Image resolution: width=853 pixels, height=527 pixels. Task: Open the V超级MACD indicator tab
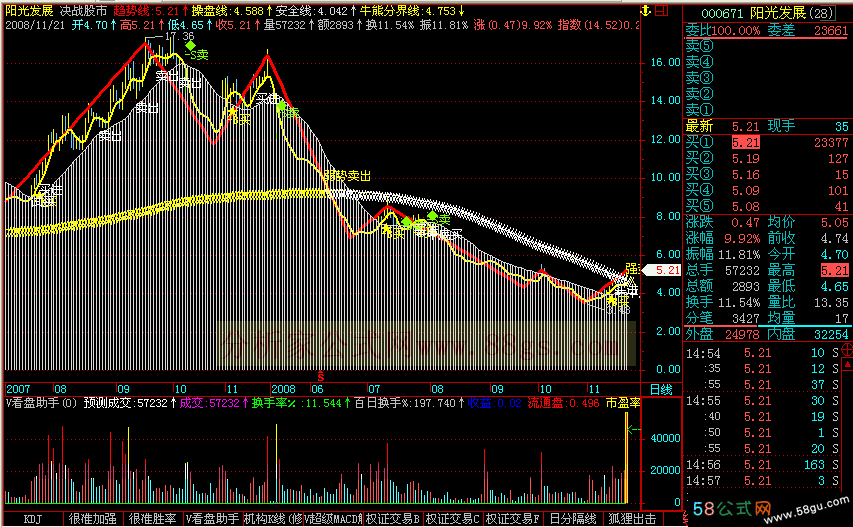[x=332, y=519]
